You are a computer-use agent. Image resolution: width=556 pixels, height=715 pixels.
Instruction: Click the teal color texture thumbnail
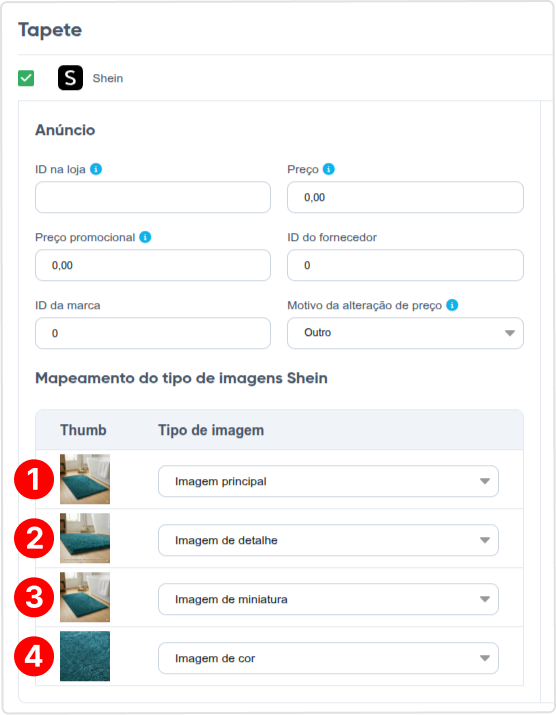click(x=85, y=656)
